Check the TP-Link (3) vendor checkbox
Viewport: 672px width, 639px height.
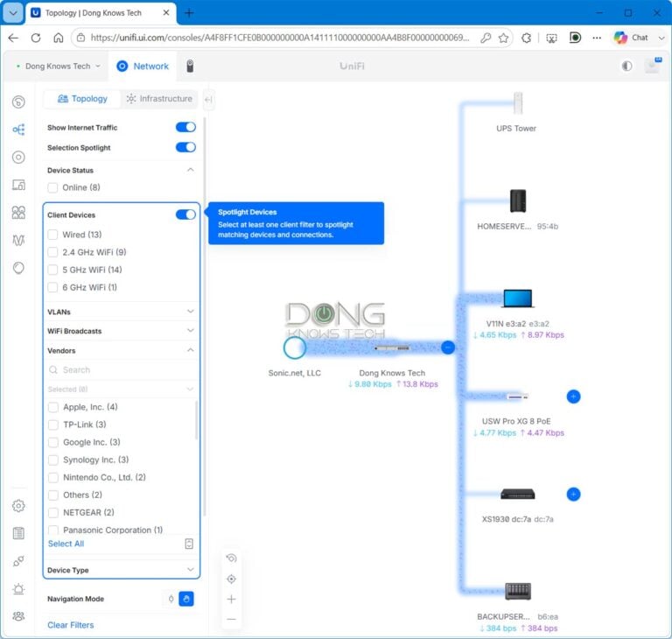(x=53, y=425)
